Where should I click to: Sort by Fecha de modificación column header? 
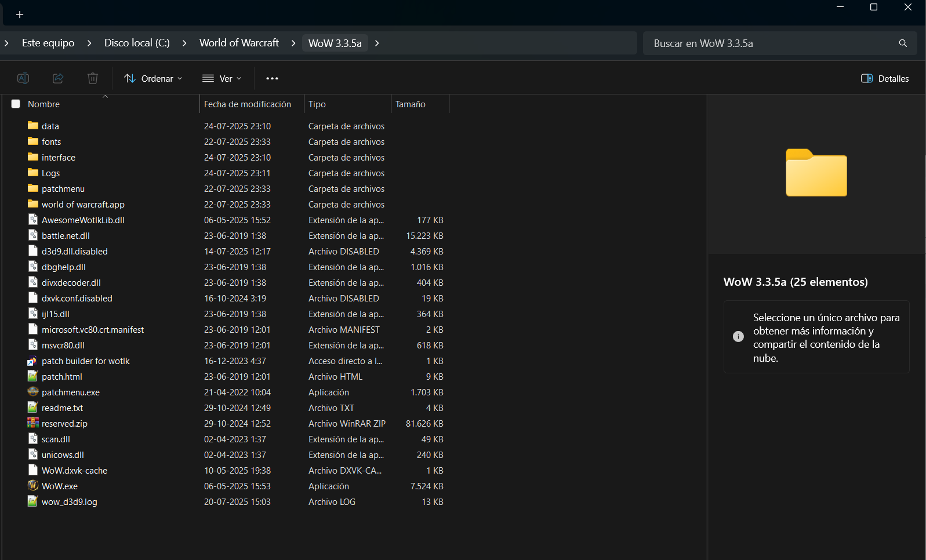pos(248,104)
